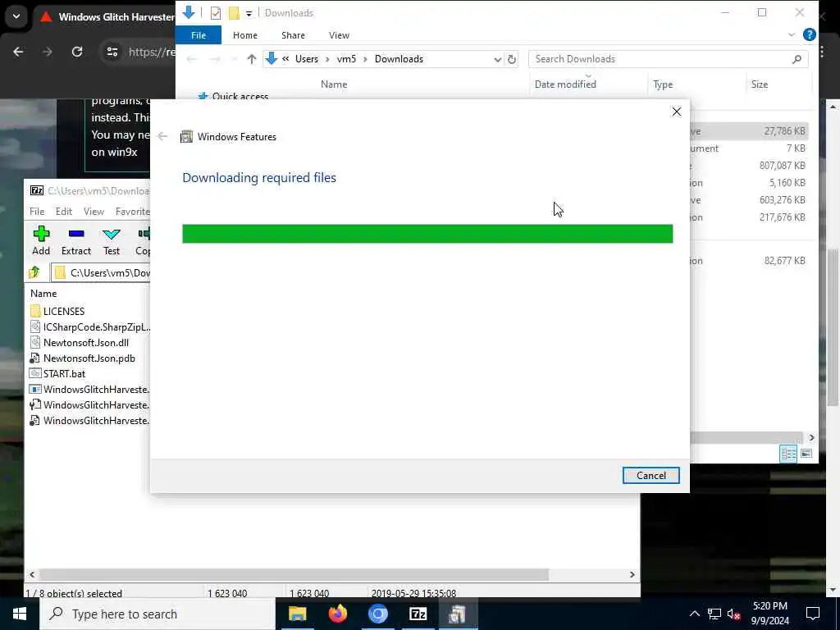The height and width of the screenshot is (630, 840).
Task: Click taskbar search box
Action: (158, 614)
